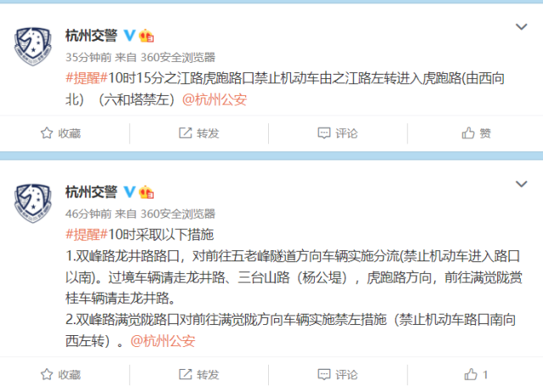Open #提醒# hashtag in first post
The width and height of the screenshot is (543, 392).
point(87,78)
